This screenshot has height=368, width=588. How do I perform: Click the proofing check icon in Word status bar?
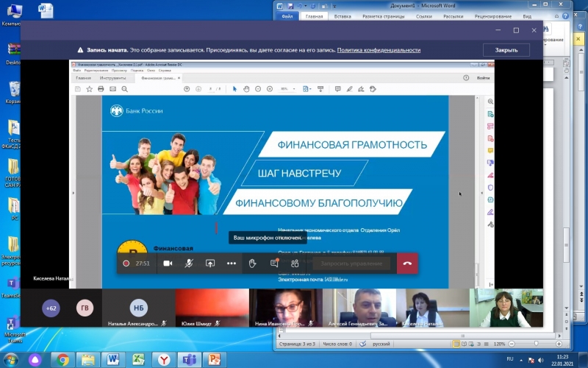pyautogui.click(x=362, y=344)
